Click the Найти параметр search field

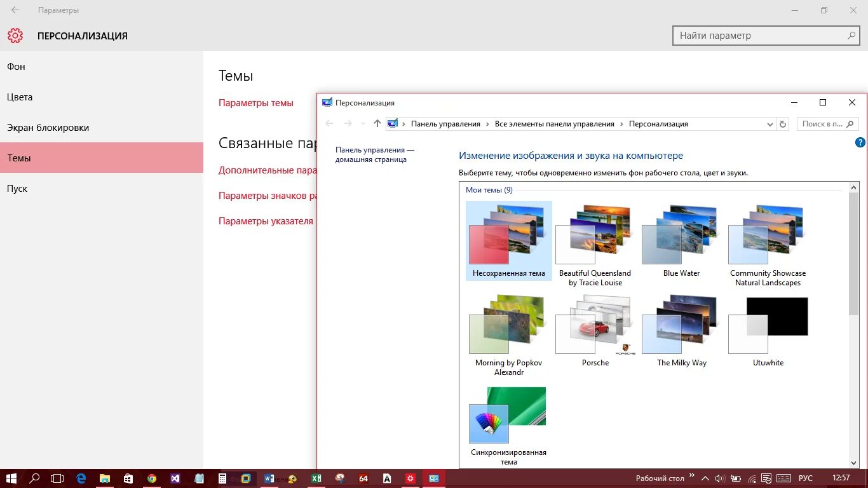pos(767,36)
